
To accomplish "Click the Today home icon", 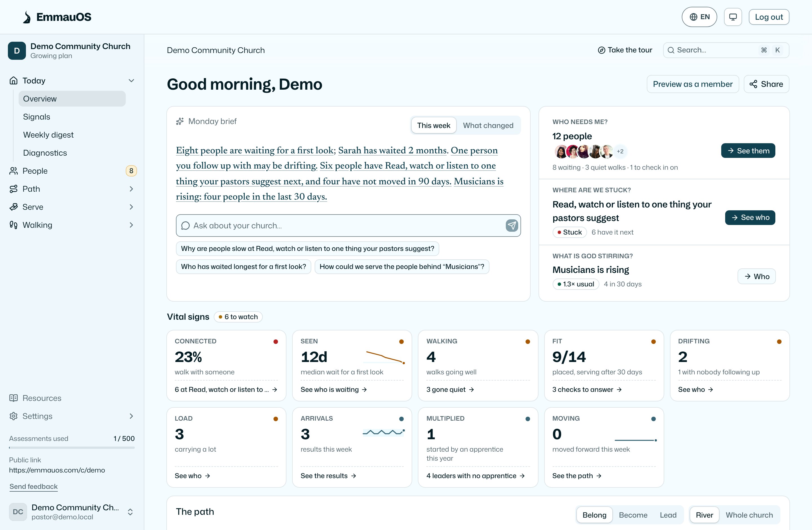I will [14, 81].
